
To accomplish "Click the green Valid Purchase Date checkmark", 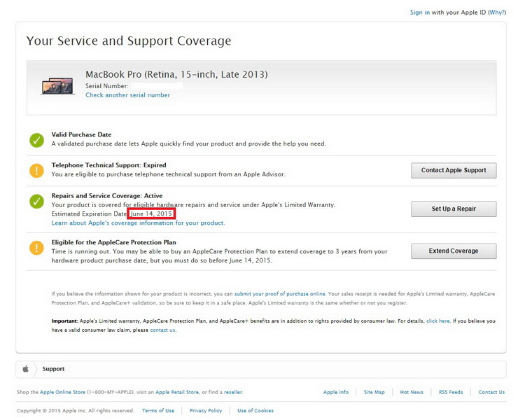I will point(36,140).
